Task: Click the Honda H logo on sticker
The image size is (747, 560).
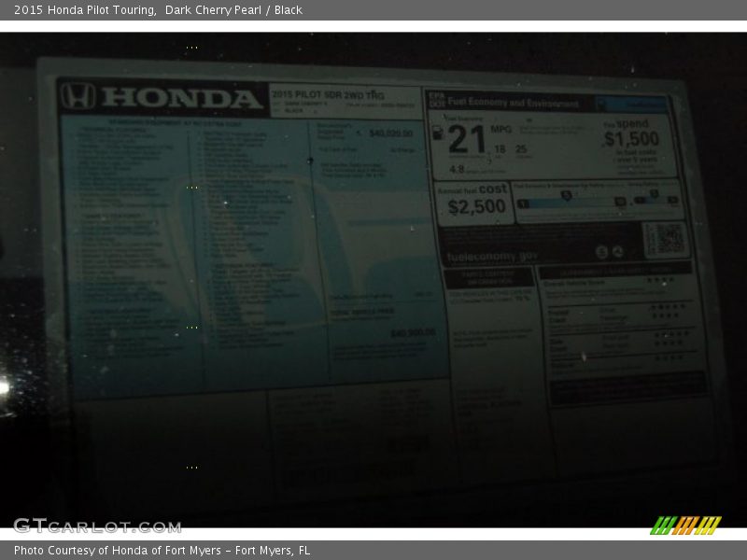Action: pos(78,96)
